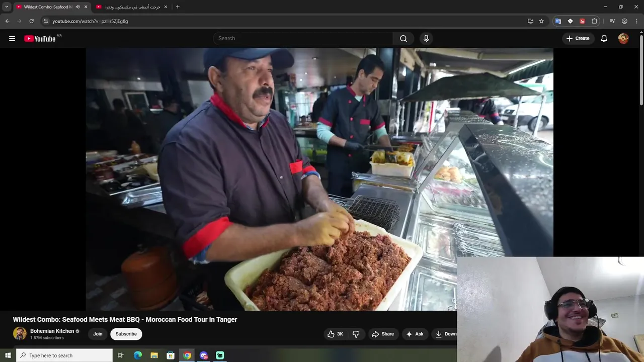Select Chrome in the taskbar
Viewport: 644px width, 362px height.
tap(187, 355)
